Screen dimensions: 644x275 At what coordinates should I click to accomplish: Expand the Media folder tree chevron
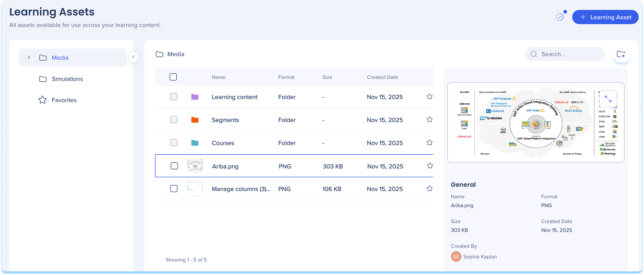click(x=29, y=57)
